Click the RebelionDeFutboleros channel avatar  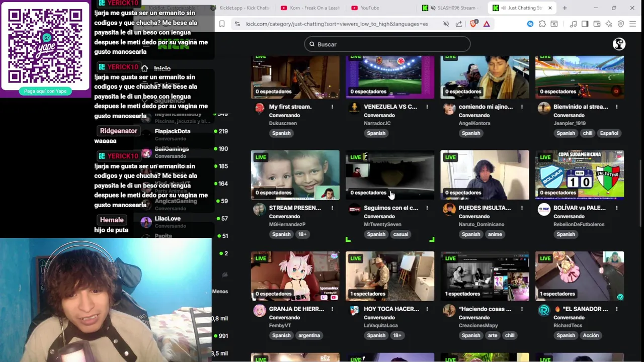point(544,209)
